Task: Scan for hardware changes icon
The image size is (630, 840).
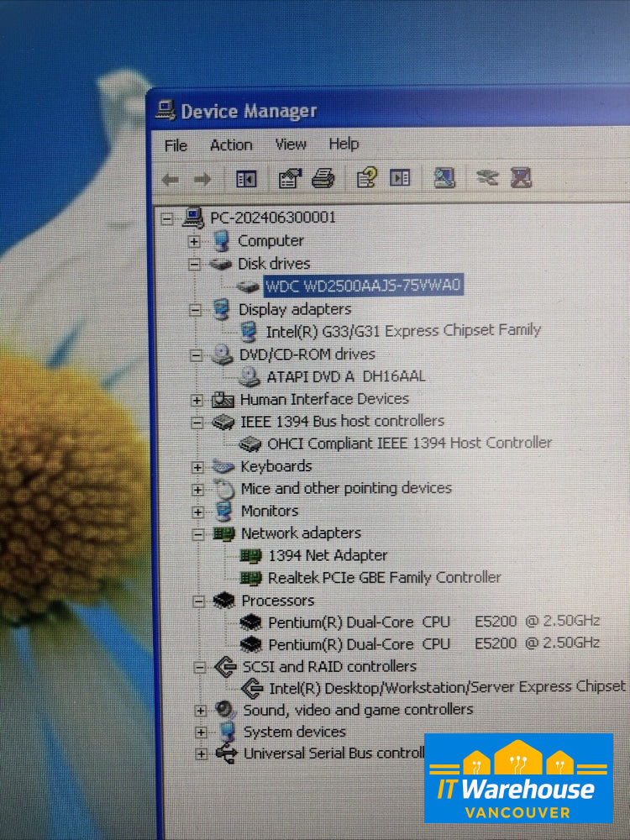Action: pos(444,177)
